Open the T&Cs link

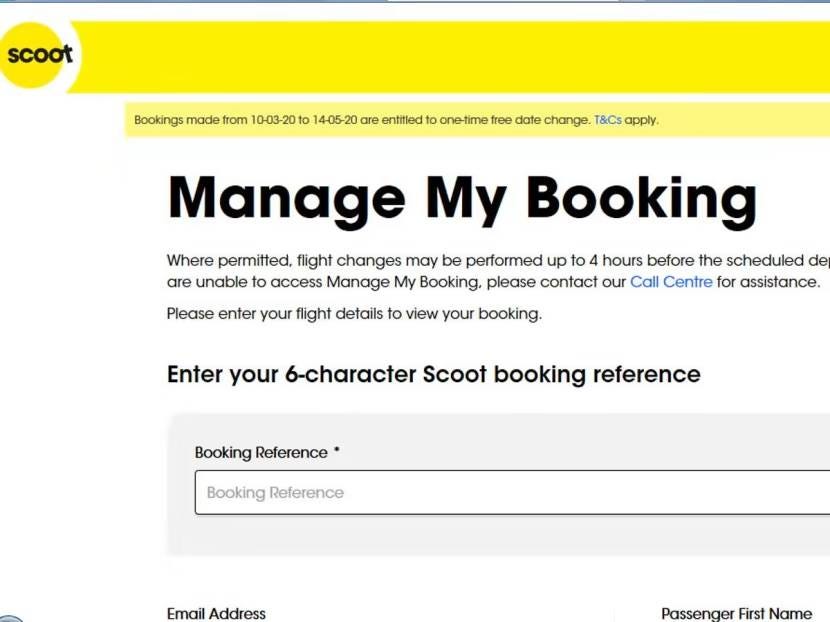(x=608, y=119)
